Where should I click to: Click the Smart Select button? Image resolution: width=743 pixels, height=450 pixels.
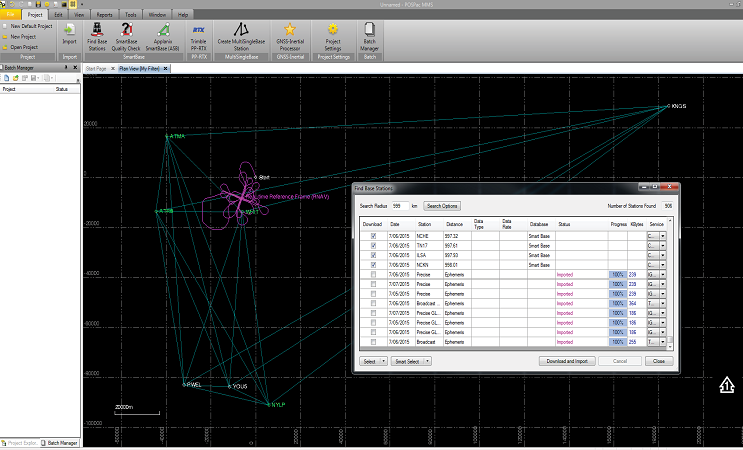click(x=408, y=361)
